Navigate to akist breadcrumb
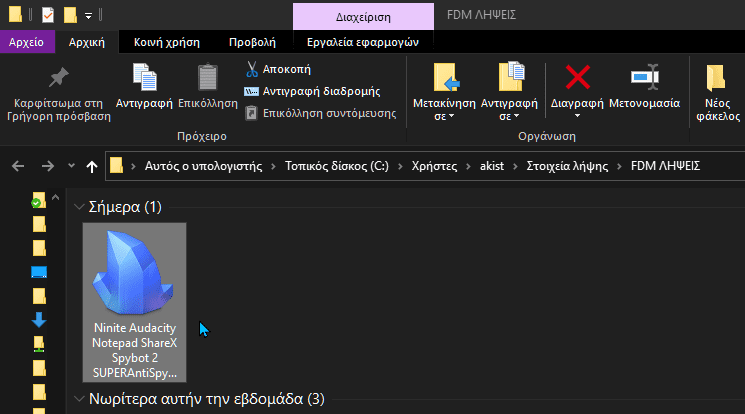The image size is (745, 414). [492, 166]
